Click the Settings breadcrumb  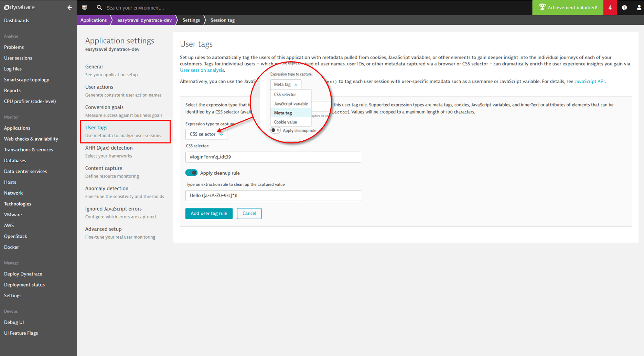pyautogui.click(x=191, y=20)
